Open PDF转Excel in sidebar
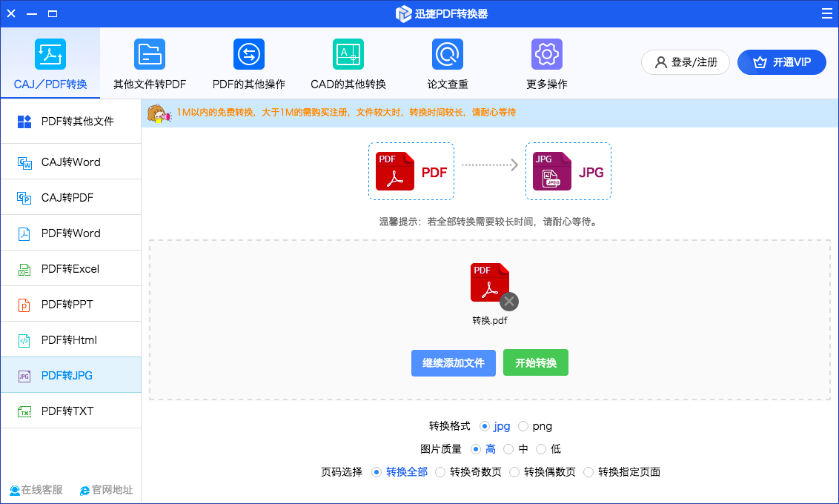The width and height of the screenshot is (839, 504). point(70,268)
